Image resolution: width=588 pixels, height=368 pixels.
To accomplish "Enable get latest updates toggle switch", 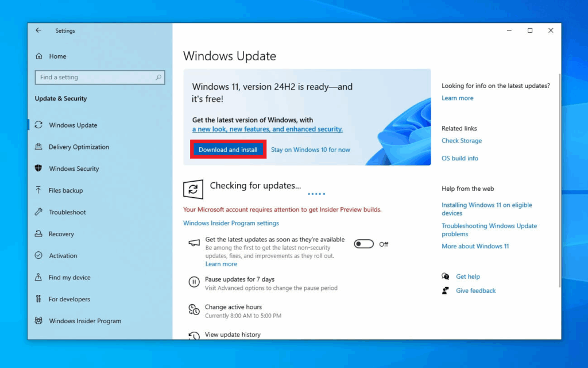I will [x=363, y=244].
